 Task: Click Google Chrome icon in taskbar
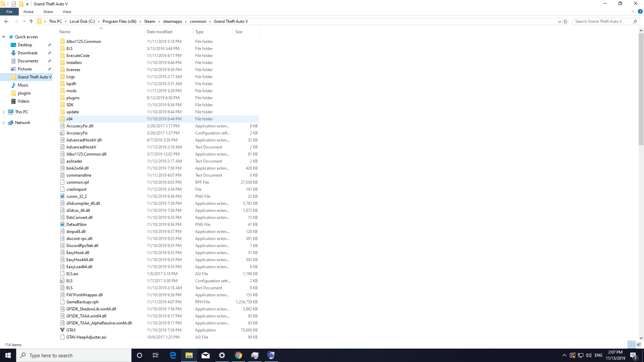[x=238, y=355]
